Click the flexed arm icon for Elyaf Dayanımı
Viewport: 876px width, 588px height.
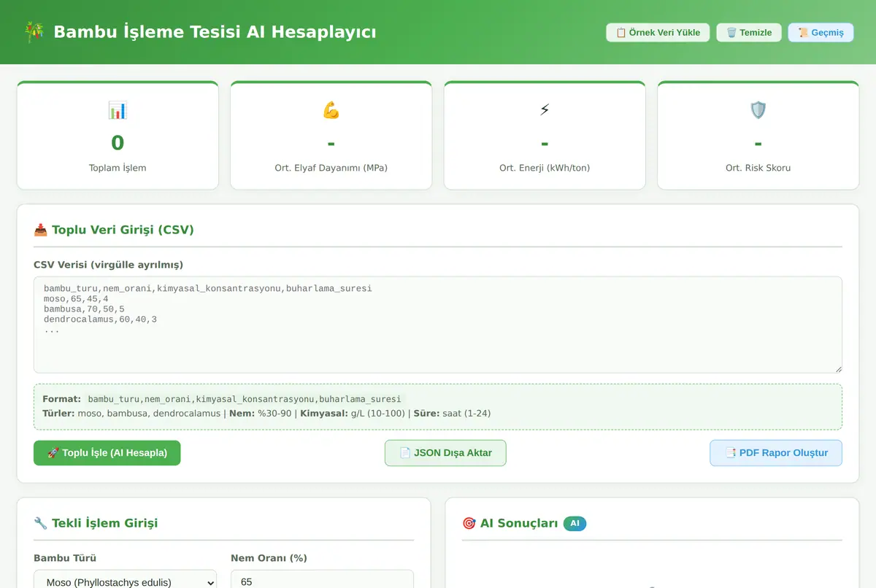pyautogui.click(x=331, y=110)
